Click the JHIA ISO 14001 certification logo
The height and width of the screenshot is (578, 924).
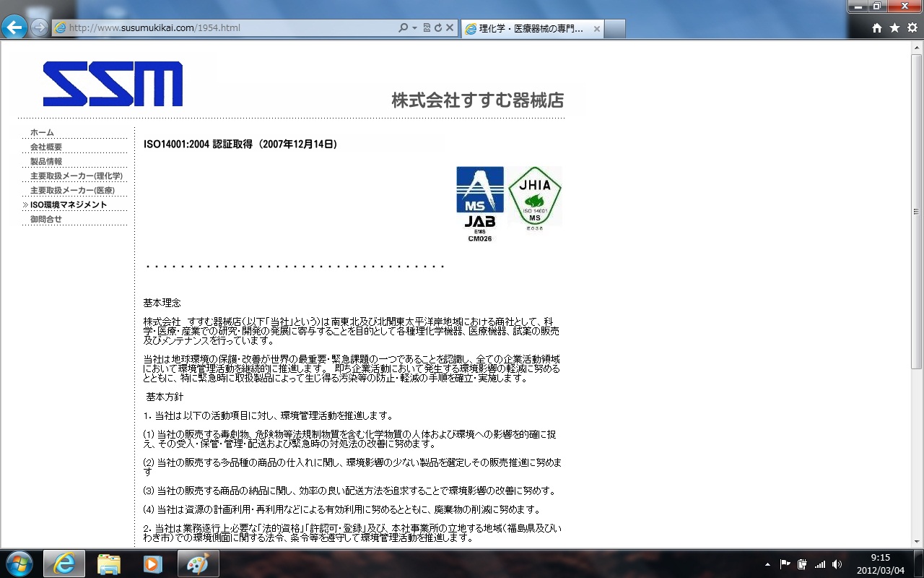click(x=535, y=199)
